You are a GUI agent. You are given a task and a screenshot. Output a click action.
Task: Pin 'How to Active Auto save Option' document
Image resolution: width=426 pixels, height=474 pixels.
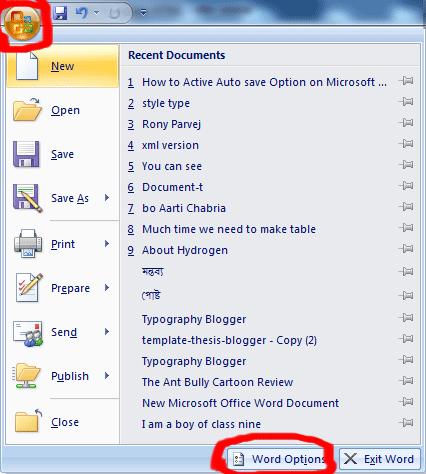point(406,81)
